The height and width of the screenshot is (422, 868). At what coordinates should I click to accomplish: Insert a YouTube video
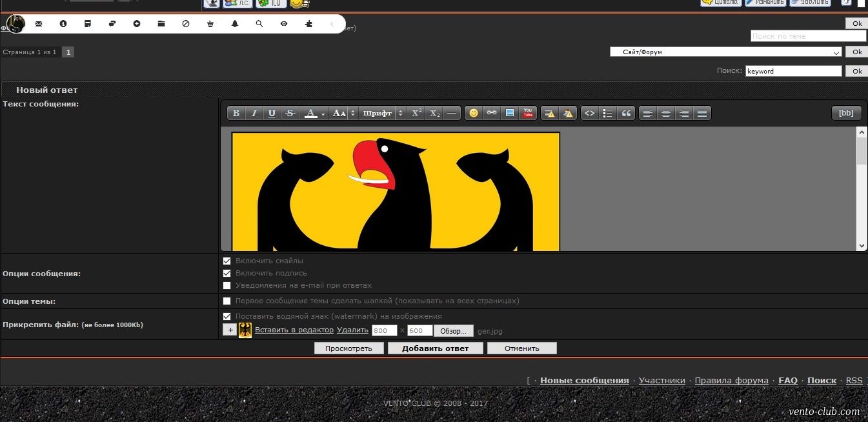tap(528, 113)
